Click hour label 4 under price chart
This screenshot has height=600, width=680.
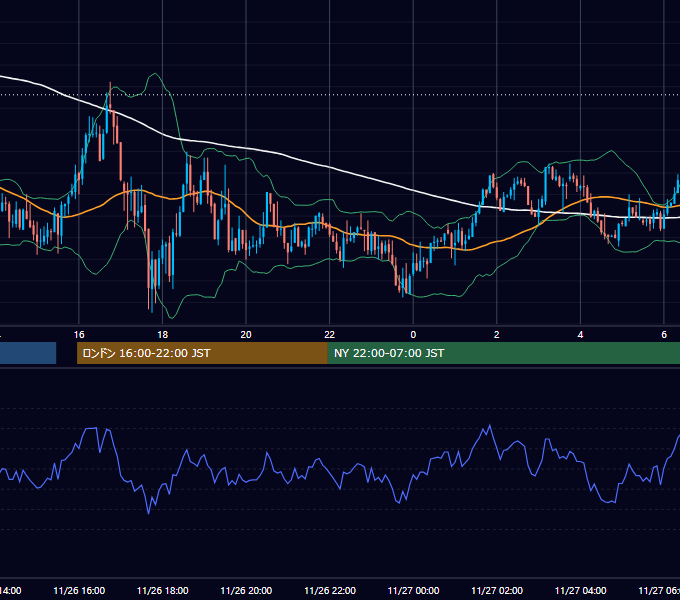point(580,335)
